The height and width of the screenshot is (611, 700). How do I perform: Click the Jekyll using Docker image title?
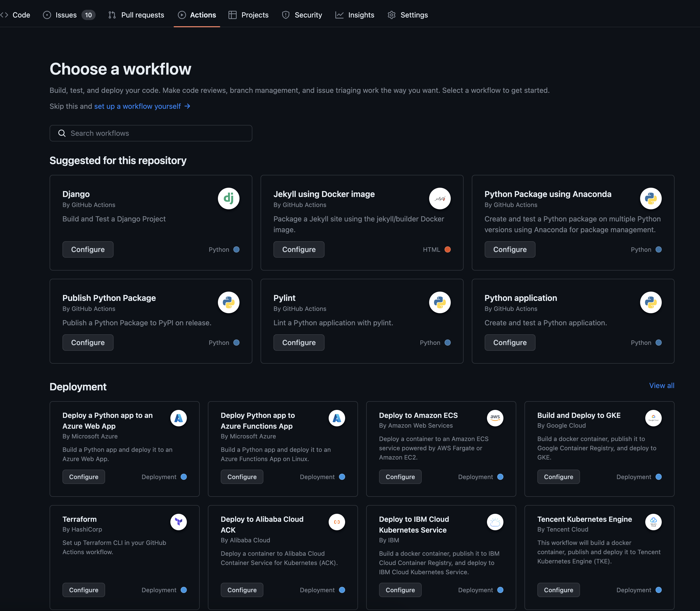(324, 194)
